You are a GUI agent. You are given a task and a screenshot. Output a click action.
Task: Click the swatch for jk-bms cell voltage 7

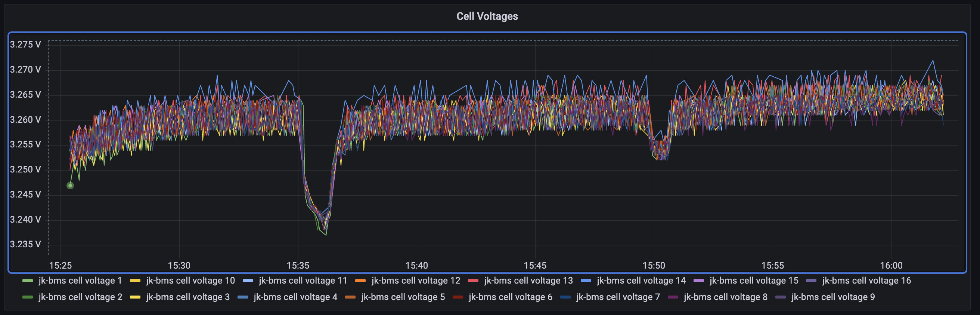pos(565,297)
